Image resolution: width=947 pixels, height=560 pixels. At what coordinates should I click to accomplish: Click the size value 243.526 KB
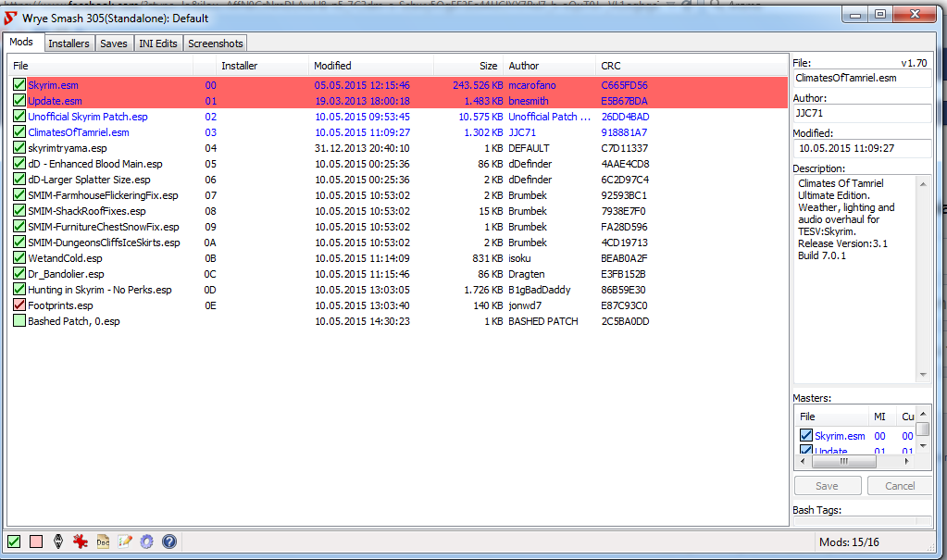pos(478,85)
